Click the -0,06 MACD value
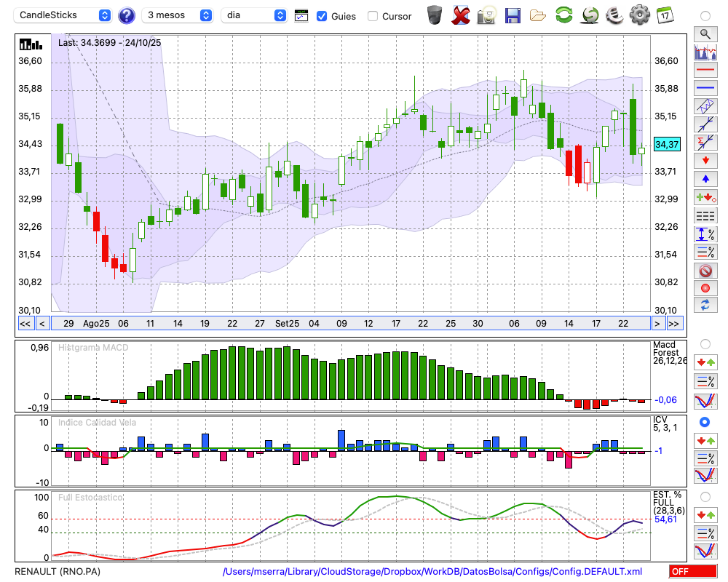Viewport: 728px width, 582px height. pos(666,400)
